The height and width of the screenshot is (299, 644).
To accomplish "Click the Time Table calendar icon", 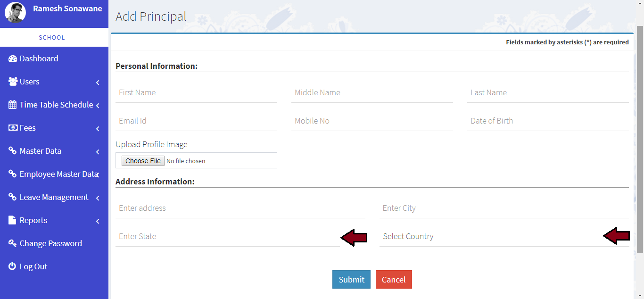I will tap(13, 105).
